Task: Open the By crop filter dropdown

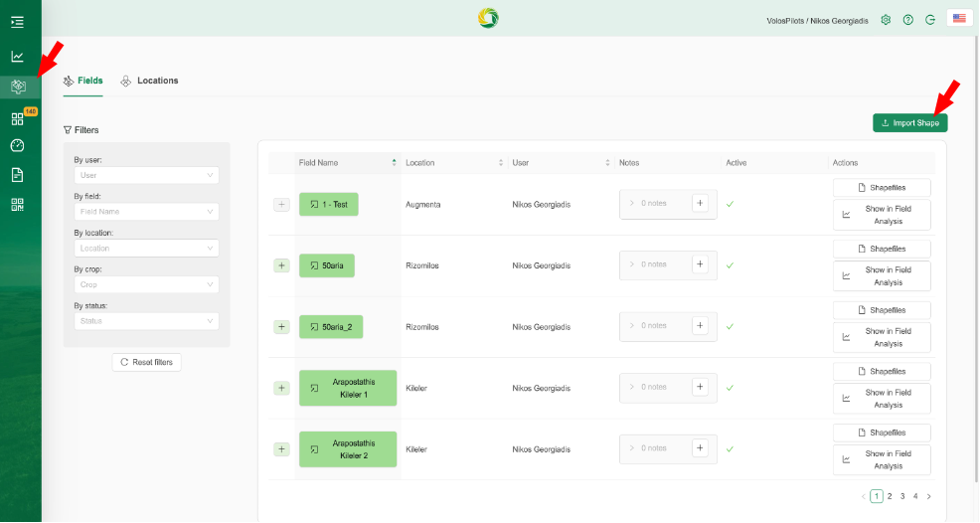Action: pos(146,284)
